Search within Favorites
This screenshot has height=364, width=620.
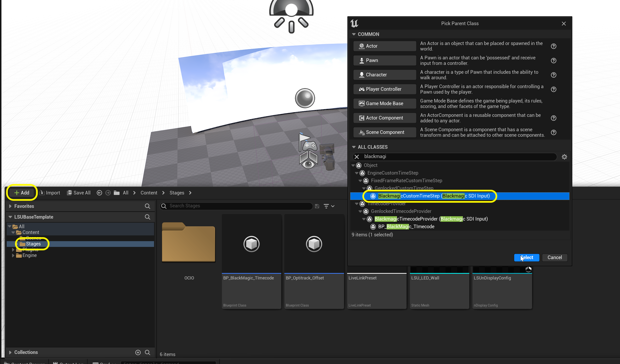click(x=147, y=206)
